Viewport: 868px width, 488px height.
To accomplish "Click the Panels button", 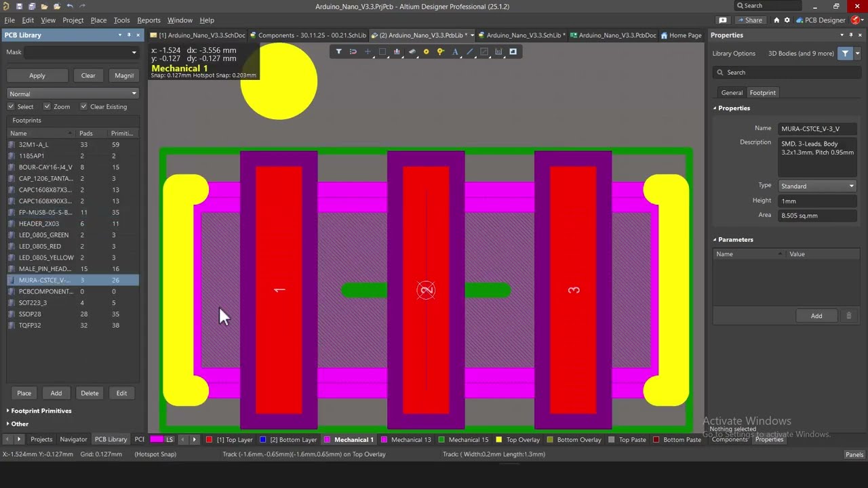I will (x=854, y=454).
